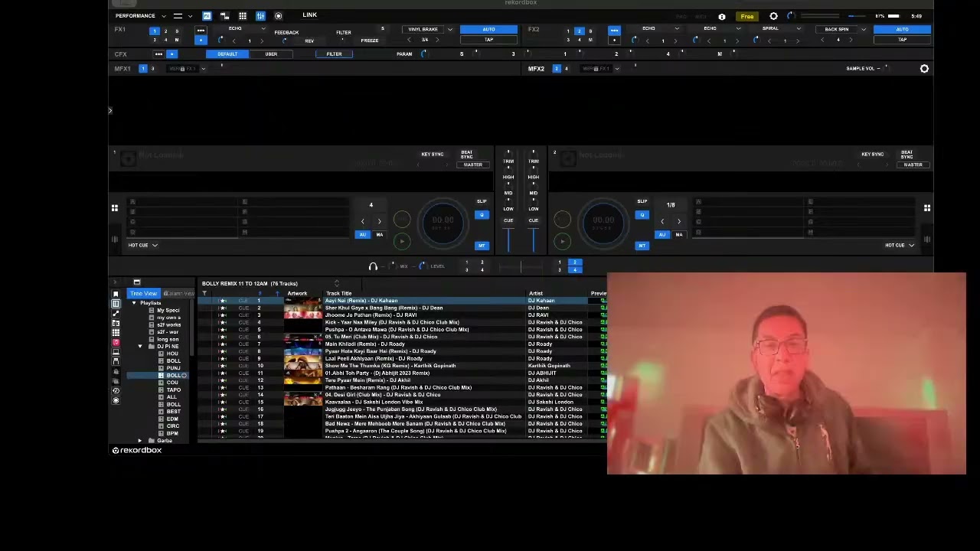Click the round record icon in top toolbar
The height and width of the screenshot is (551, 980).
(278, 16)
